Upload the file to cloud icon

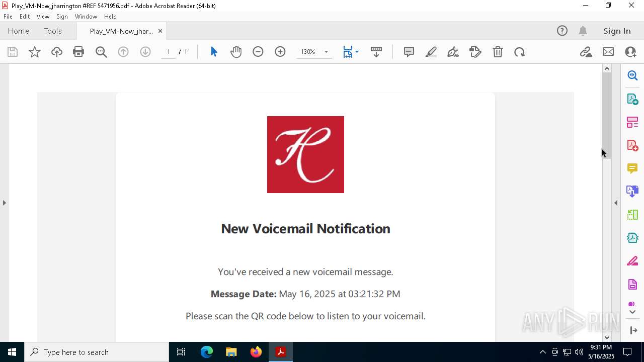tap(57, 52)
